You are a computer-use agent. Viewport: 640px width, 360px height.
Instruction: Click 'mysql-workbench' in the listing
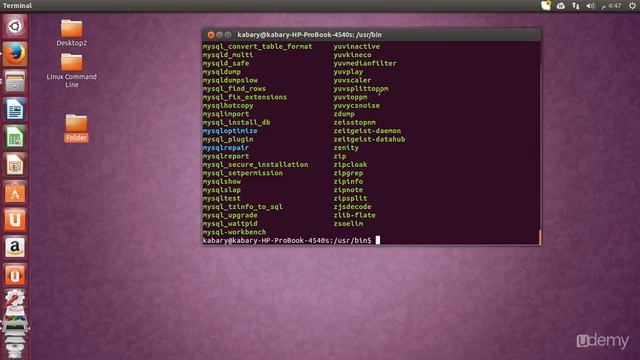234,232
